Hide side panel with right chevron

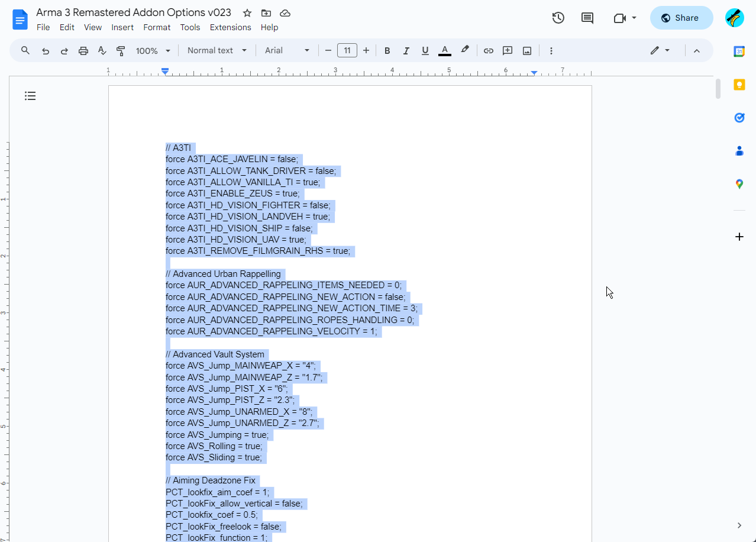pyautogui.click(x=739, y=525)
